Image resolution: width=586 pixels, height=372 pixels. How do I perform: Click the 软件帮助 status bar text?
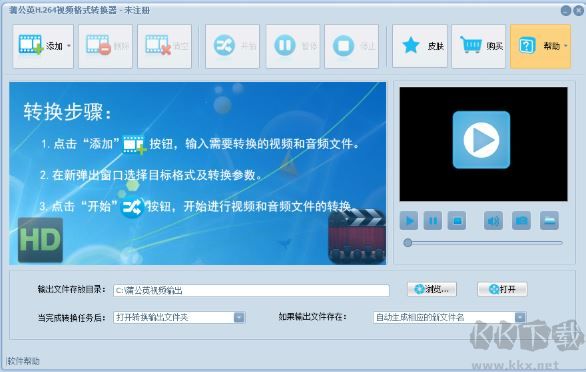pyautogui.click(x=23, y=361)
